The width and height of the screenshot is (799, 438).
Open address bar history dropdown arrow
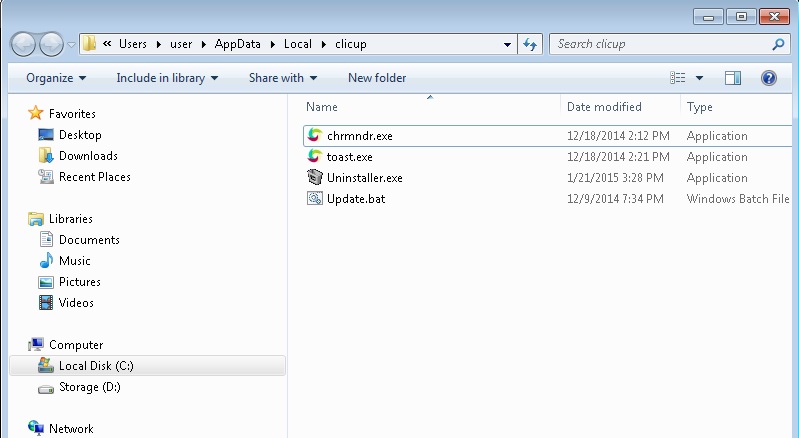click(x=507, y=44)
